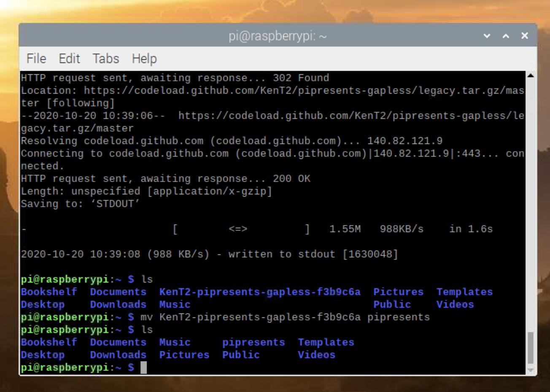Open the Tabs menu
The image size is (550, 392).
point(106,59)
